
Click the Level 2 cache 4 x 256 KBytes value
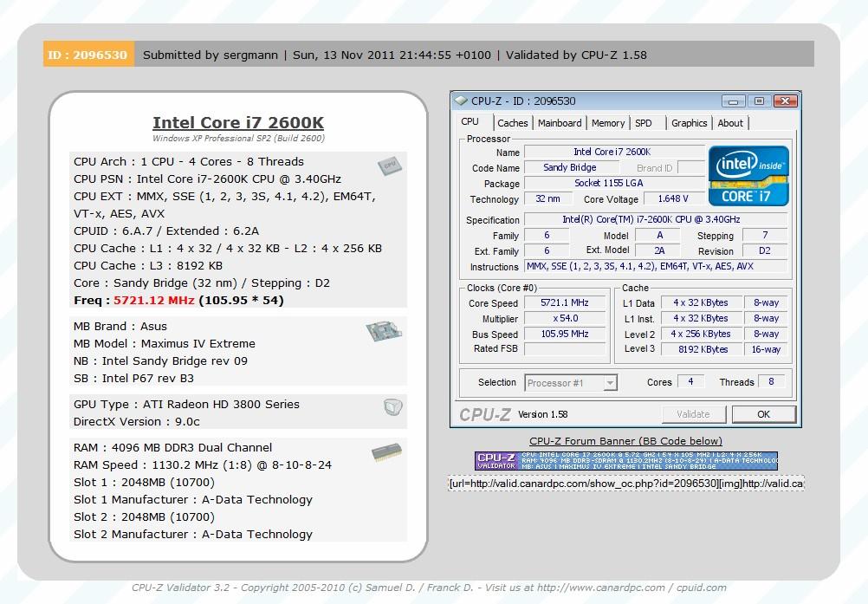point(701,334)
